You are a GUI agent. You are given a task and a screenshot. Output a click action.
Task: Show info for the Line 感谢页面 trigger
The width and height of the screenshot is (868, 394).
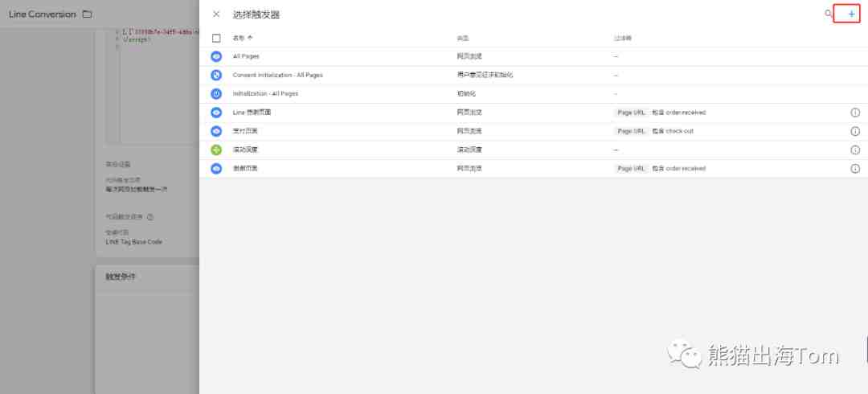coord(854,113)
